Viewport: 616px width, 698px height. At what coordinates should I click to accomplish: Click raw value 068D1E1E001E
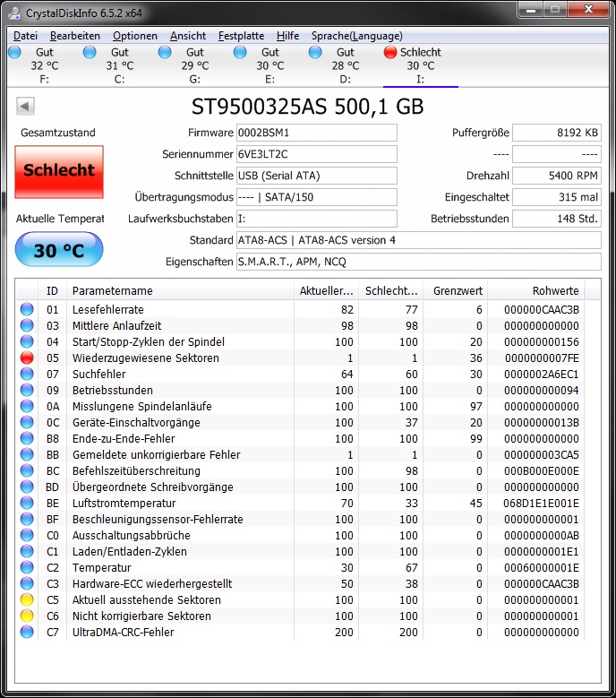(x=542, y=503)
